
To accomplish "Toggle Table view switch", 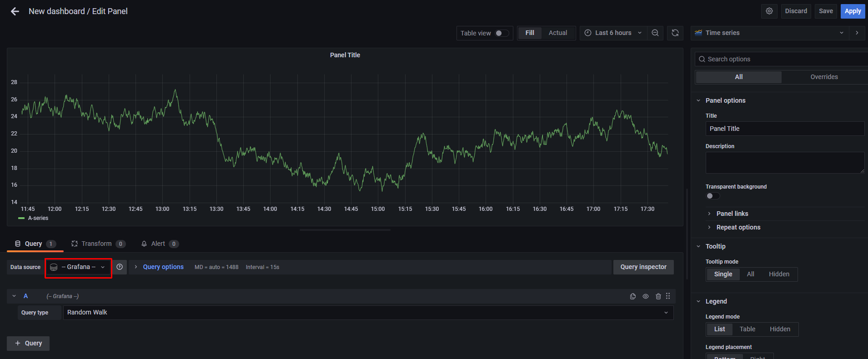I will (x=502, y=33).
